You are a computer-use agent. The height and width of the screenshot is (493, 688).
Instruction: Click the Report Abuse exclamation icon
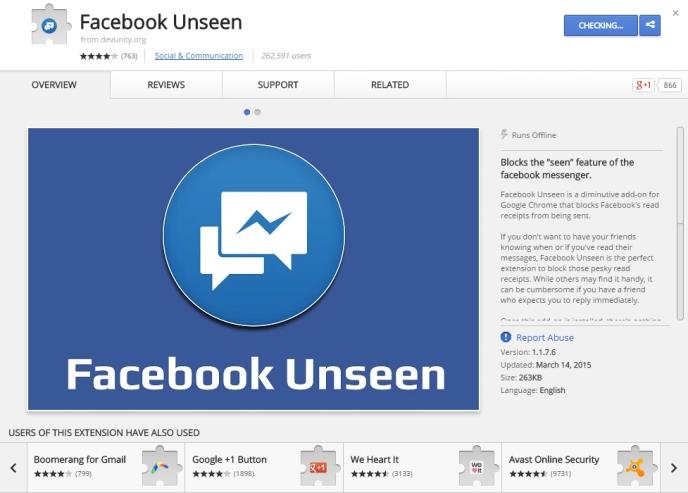coord(505,337)
